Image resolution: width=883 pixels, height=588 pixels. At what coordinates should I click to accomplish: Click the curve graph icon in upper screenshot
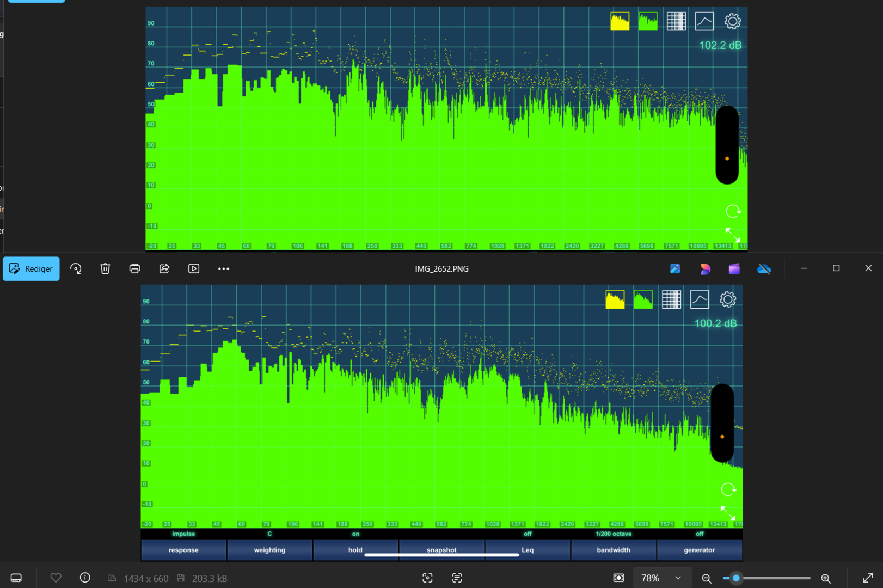pyautogui.click(x=704, y=22)
